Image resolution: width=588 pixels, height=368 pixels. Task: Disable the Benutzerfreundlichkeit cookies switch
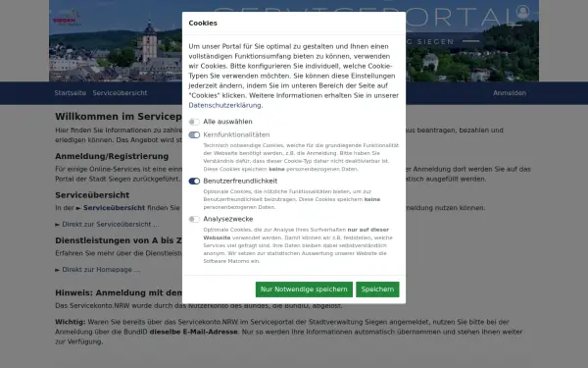point(194,181)
